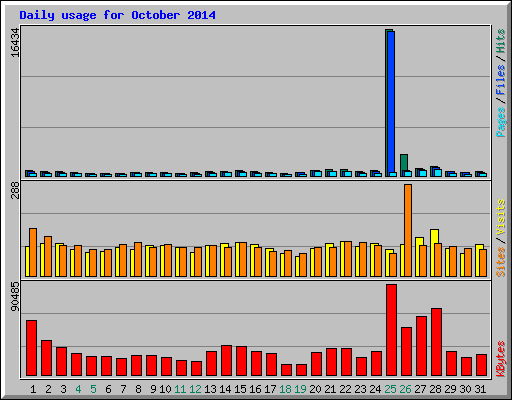This screenshot has height=400, width=512.
Task: Click the red KBytes bar for day 18
Action: coord(286,370)
